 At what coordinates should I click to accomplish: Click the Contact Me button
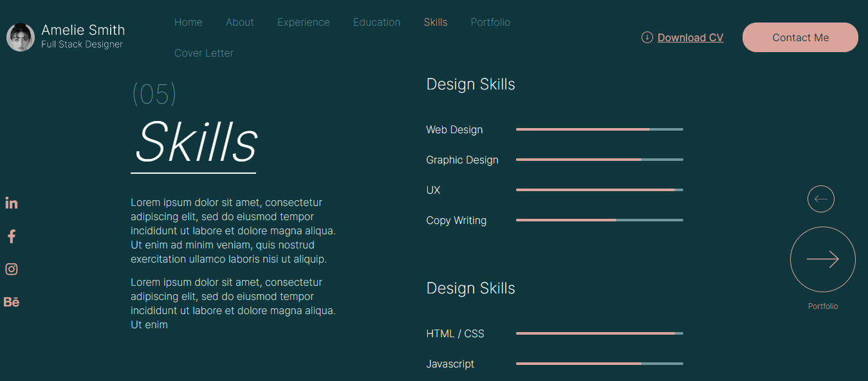pyautogui.click(x=800, y=37)
